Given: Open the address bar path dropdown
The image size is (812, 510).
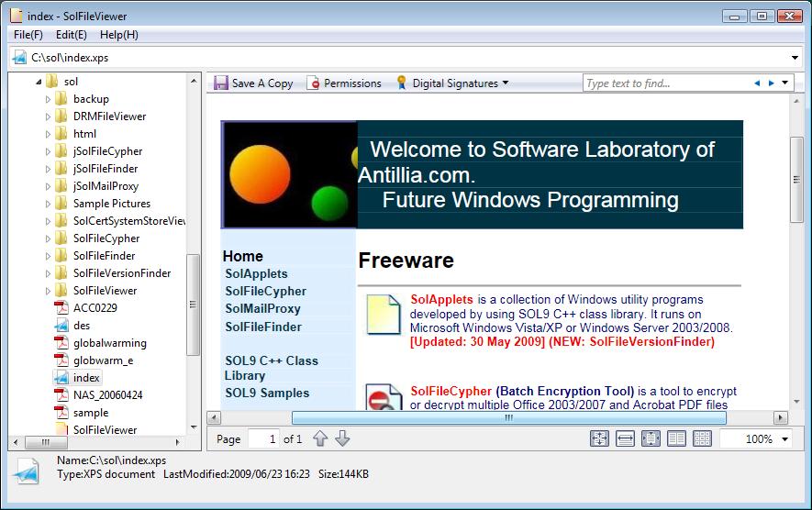Looking at the screenshot, I should [x=795, y=58].
